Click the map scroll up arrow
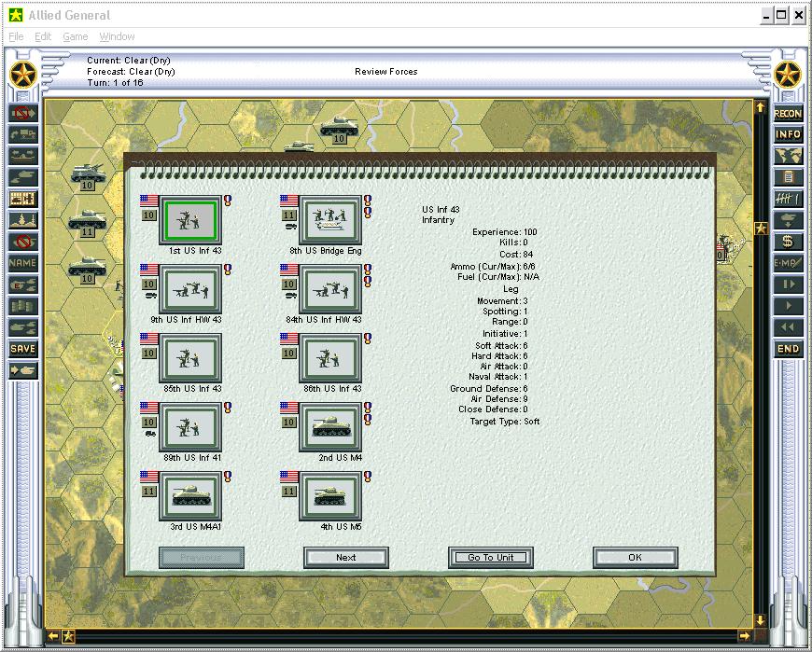812x652 pixels. pyautogui.click(x=761, y=107)
